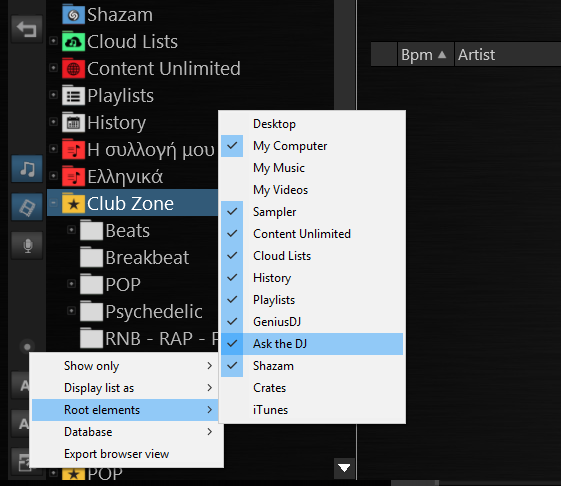Image resolution: width=561 pixels, height=486 pixels.
Task: Click the Ελληνικά red music folder icon
Action: pos(73,176)
